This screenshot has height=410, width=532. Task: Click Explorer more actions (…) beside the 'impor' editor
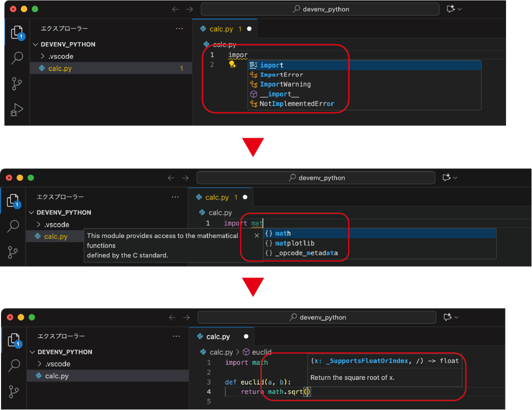pos(179,29)
